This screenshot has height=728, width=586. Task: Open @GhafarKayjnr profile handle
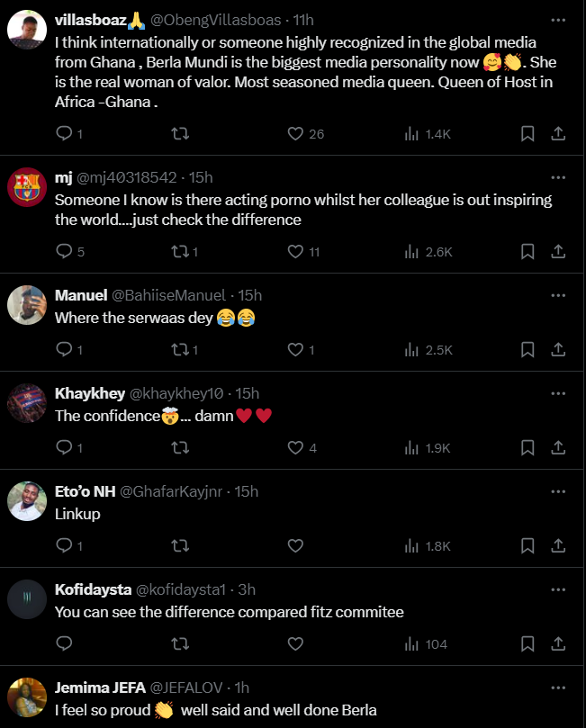click(x=170, y=491)
